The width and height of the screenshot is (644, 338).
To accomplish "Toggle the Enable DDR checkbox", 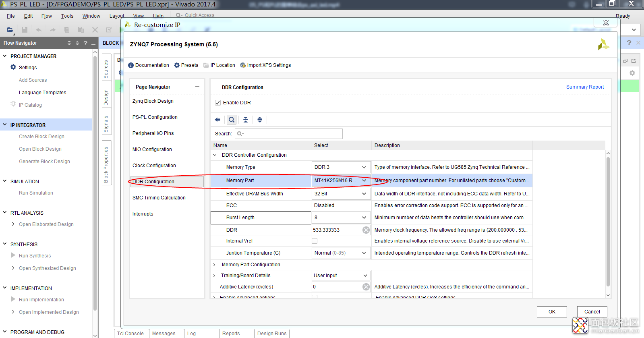I will [218, 103].
